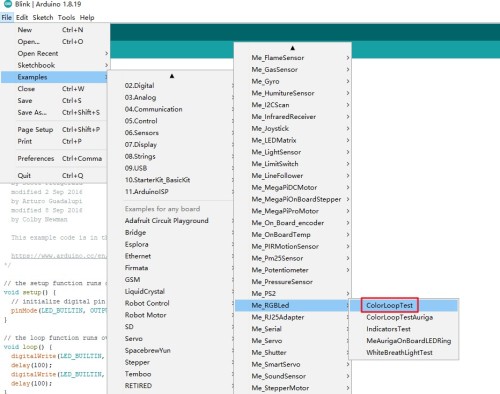Screen dimensions: 500x394
Task: Open Me_PS2 submenu
Action: [293, 294]
